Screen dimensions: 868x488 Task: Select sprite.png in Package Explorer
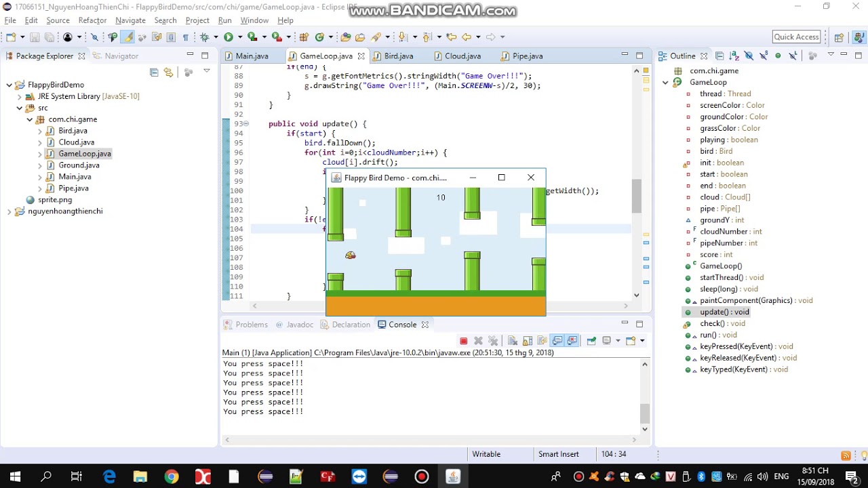pyautogui.click(x=55, y=200)
